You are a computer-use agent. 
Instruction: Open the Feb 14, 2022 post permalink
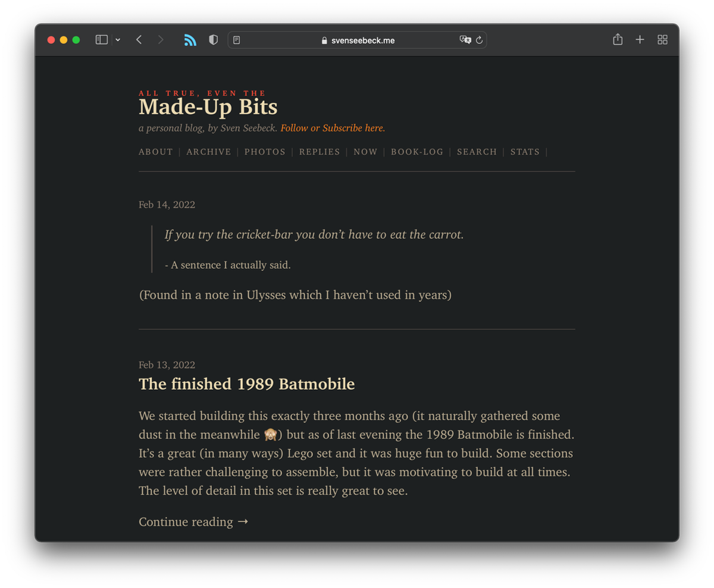(x=167, y=205)
